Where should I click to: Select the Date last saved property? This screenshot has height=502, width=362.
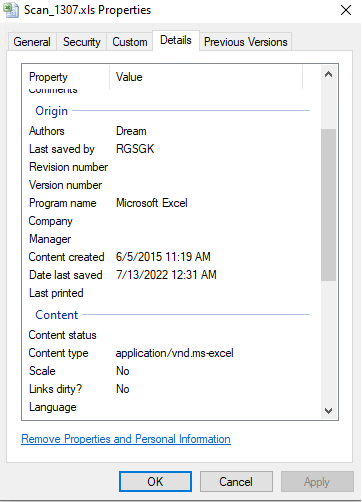[66, 275]
